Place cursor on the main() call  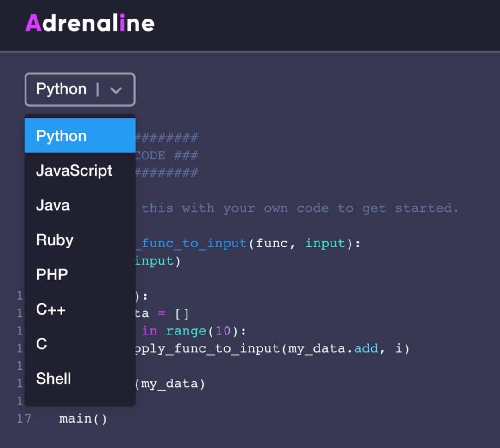coord(83,418)
